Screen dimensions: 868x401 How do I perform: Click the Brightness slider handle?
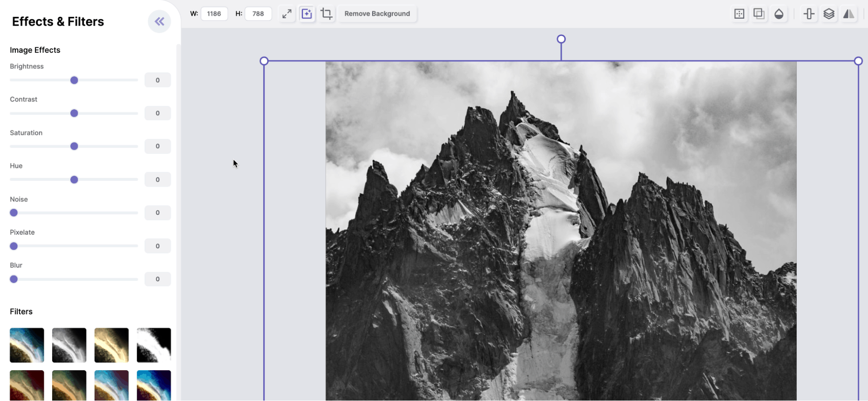[74, 80]
